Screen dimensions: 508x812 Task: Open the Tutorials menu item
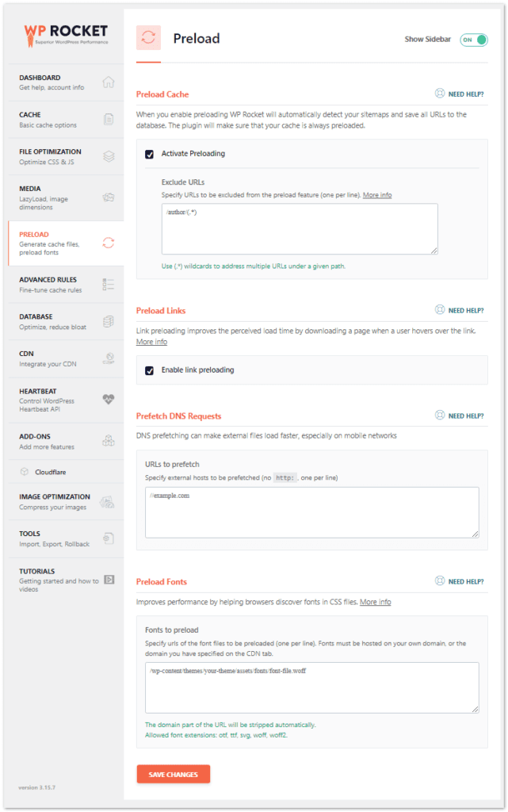pyautogui.click(x=67, y=580)
